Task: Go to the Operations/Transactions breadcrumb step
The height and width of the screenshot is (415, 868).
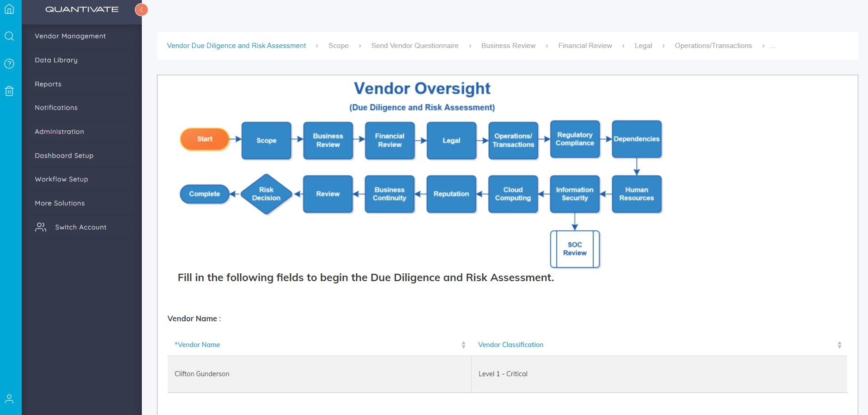Action: coord(713,46)
